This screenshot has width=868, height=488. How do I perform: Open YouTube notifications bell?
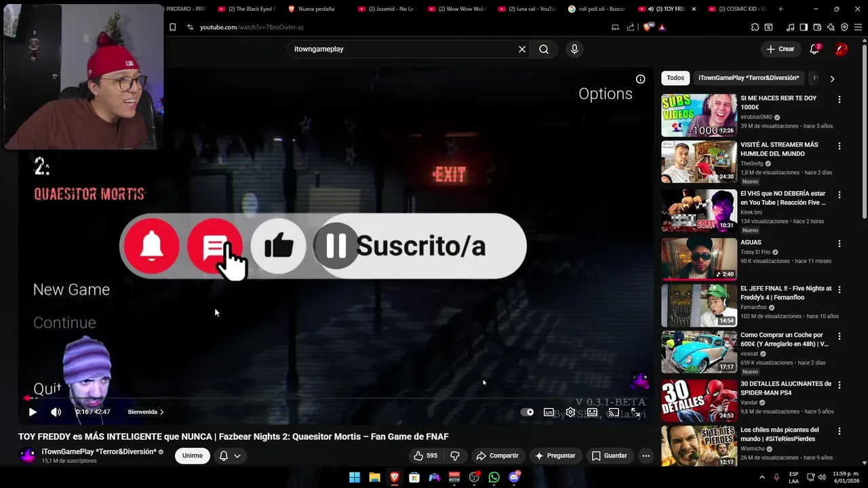coord(814,49)
